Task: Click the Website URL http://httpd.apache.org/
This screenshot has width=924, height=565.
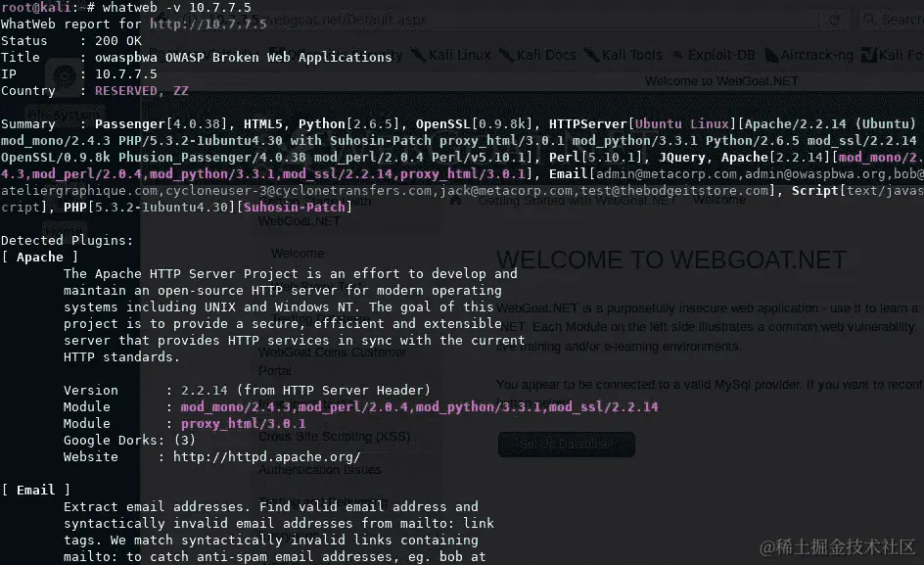Action: click(x=266, y=456)
